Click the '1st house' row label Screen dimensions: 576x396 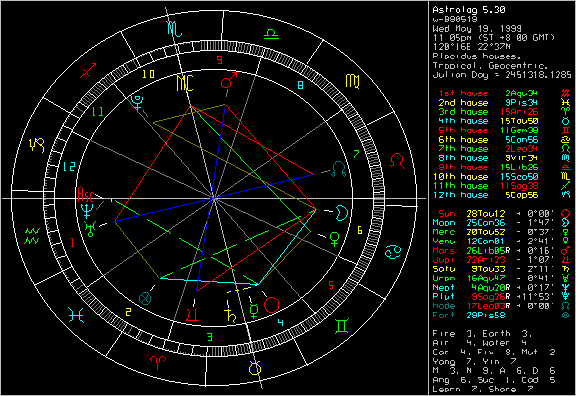click(x=464, y=93)
